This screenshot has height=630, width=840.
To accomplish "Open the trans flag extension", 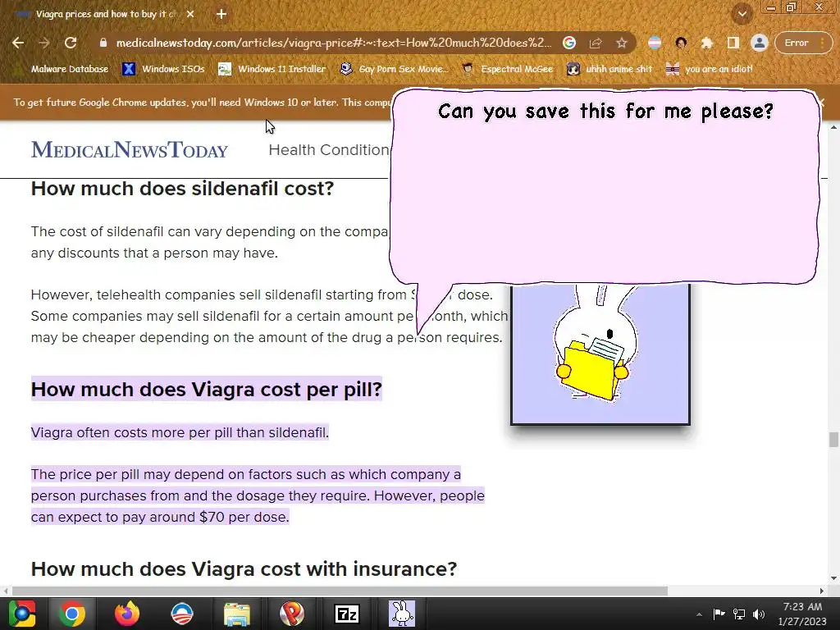I will pyautogui.click(x=655, y=43).
